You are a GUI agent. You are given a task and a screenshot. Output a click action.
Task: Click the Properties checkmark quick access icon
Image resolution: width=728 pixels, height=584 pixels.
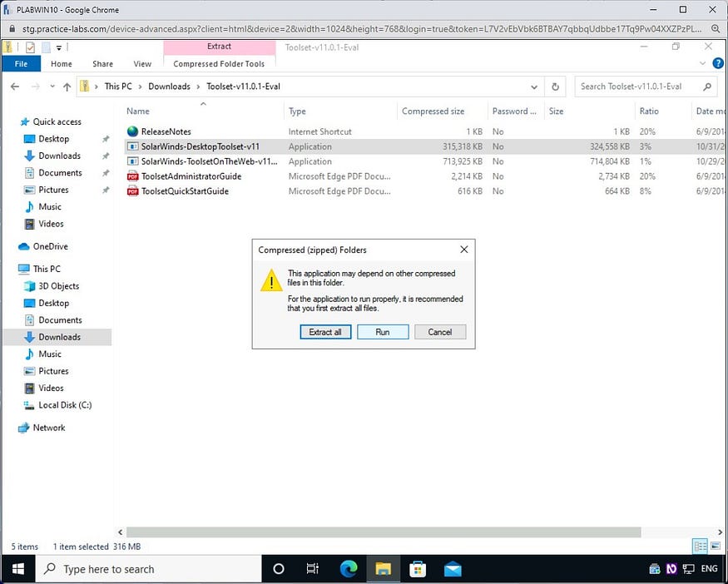[30, 47]
